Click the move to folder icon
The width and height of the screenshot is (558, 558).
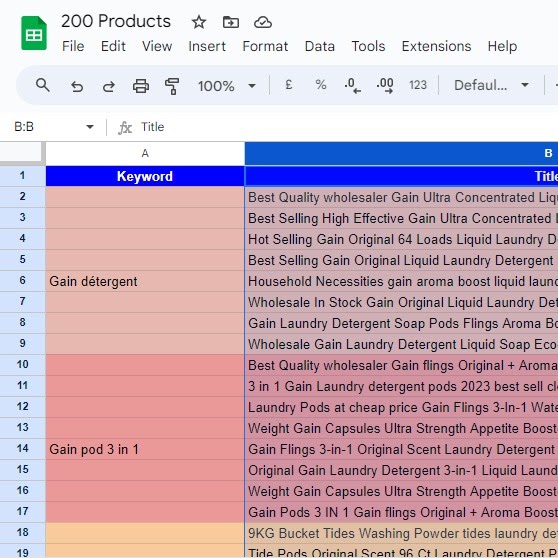[231, 22]
